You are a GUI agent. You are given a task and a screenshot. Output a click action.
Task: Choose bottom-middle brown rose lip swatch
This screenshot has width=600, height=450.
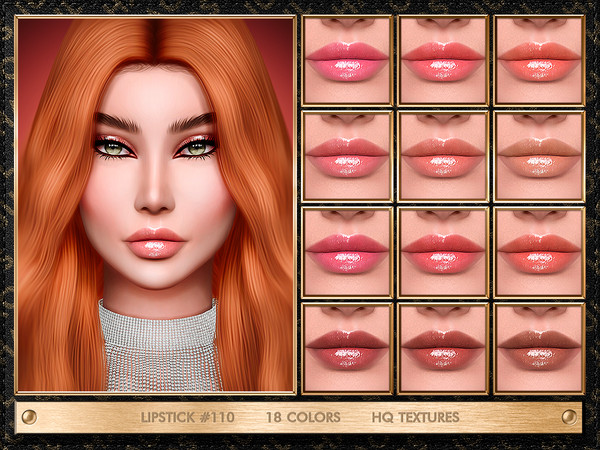click(x=443, y=348)
